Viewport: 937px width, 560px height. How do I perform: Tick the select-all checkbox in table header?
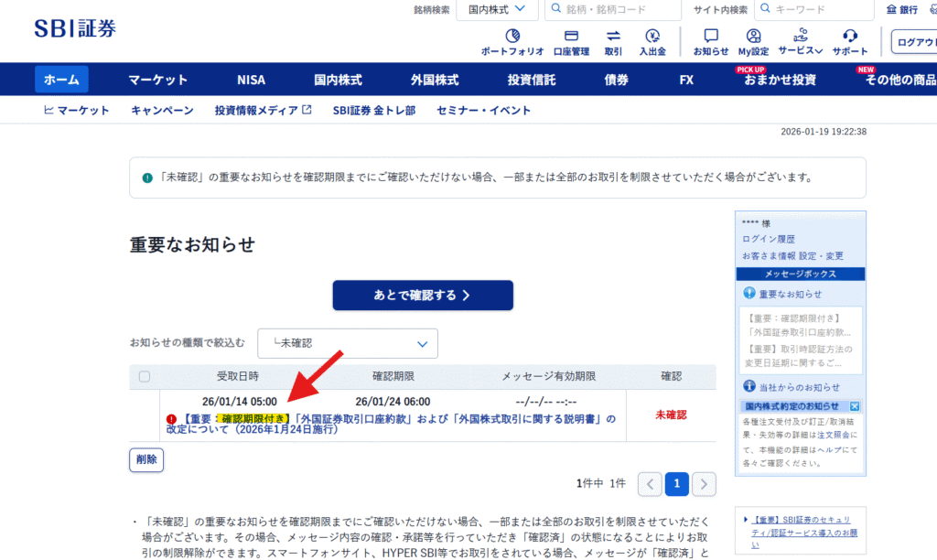145,376
